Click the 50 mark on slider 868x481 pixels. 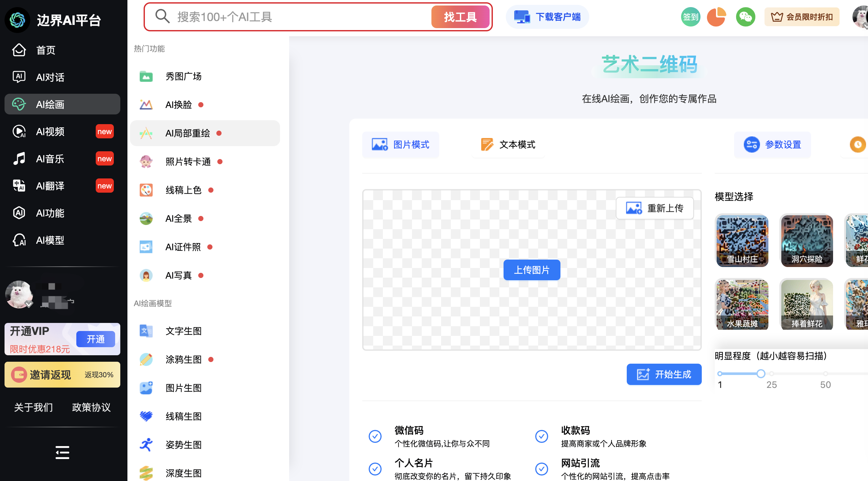[x=825, y=385]
